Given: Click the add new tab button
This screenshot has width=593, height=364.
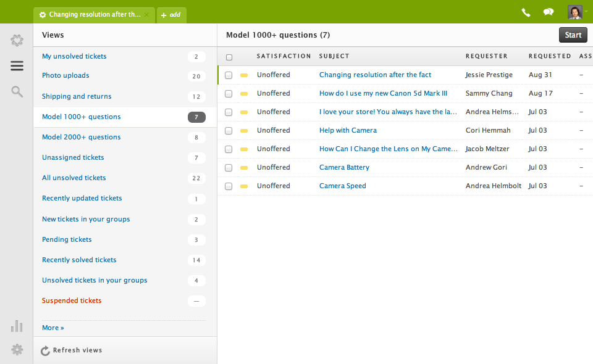Looking at the screenshot, I should pyautogui.click(x=171, y=15).
